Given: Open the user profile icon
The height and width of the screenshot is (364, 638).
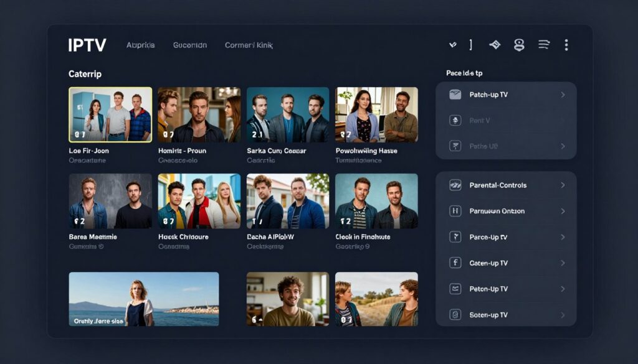Looking at the screenshot, I should point(519,45).
